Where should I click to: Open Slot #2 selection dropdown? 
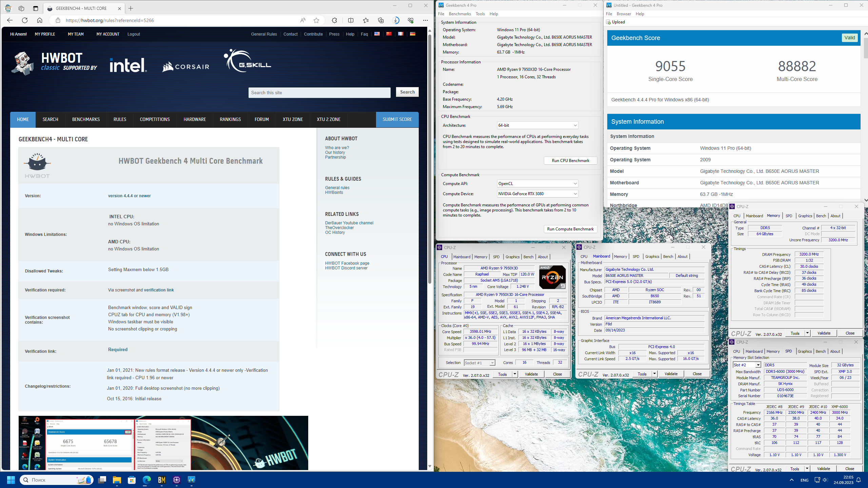[x=747, y=365]
